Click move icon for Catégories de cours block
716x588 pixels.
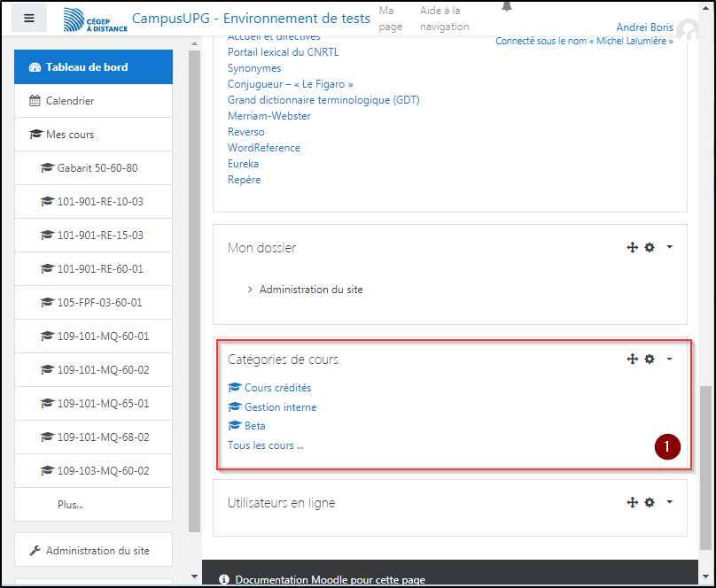click(x=632, y=359)
